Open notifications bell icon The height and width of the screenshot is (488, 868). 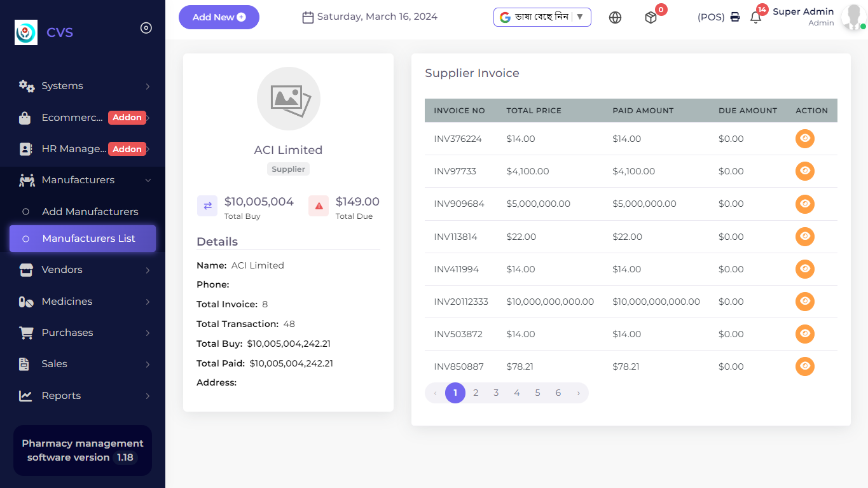pos(755,18)
